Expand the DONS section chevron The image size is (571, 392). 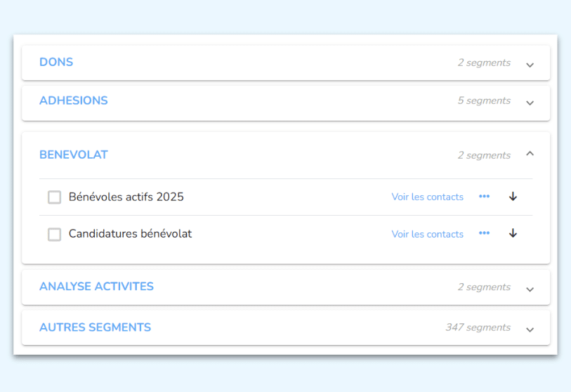pyautogui.click(x=530, y=65)
